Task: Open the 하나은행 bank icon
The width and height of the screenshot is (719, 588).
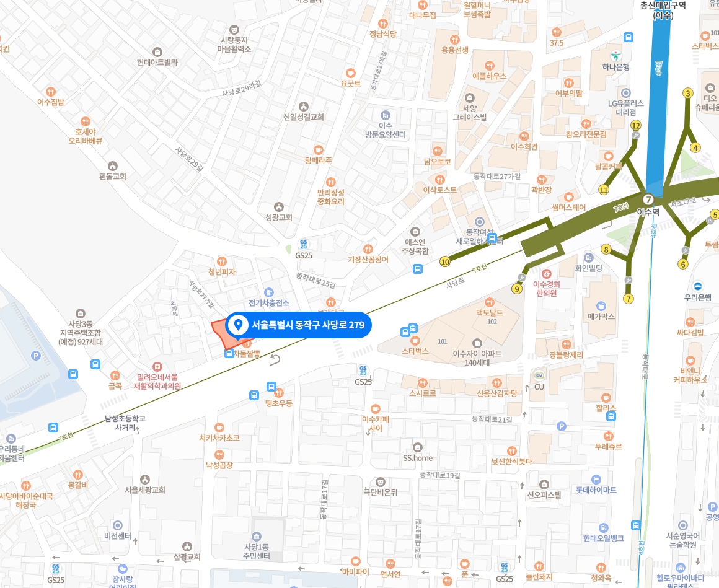Action: (616, 57)
